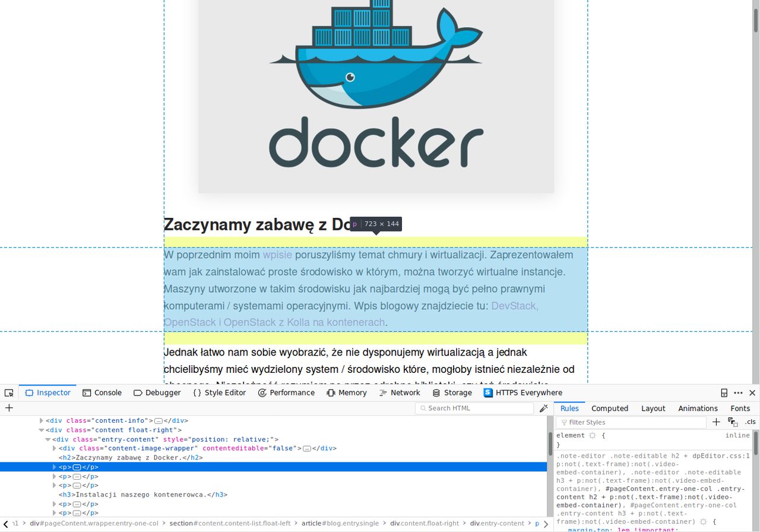
Task: Click the Inspector tab icon
Action: coord(29,393)
